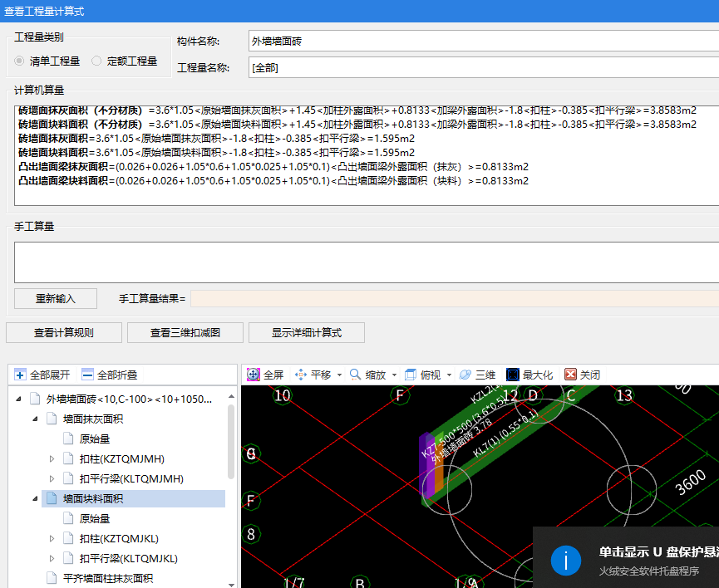
Task: Select 定额工程量 radio button
Action: point(96,61)
